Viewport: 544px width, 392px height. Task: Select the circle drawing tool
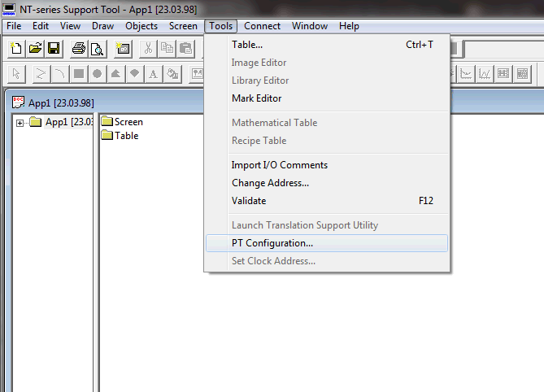[98, 74]
